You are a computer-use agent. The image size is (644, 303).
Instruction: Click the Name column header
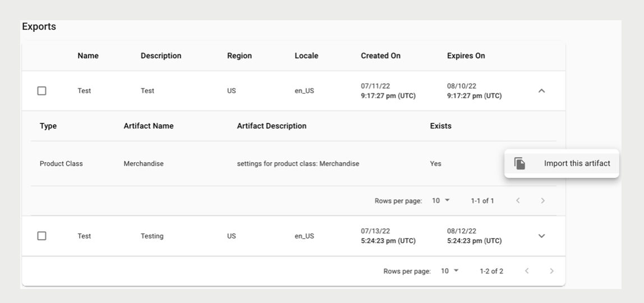pyautogui.click(x=88, y=56)
